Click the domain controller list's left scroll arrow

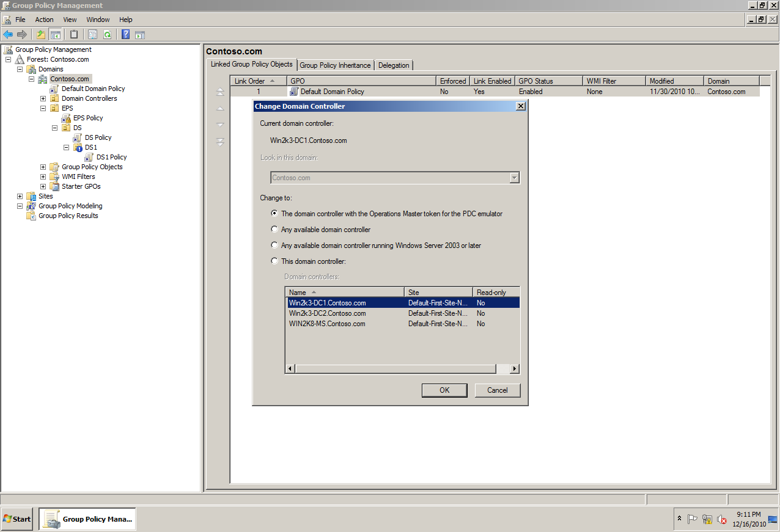290,369
